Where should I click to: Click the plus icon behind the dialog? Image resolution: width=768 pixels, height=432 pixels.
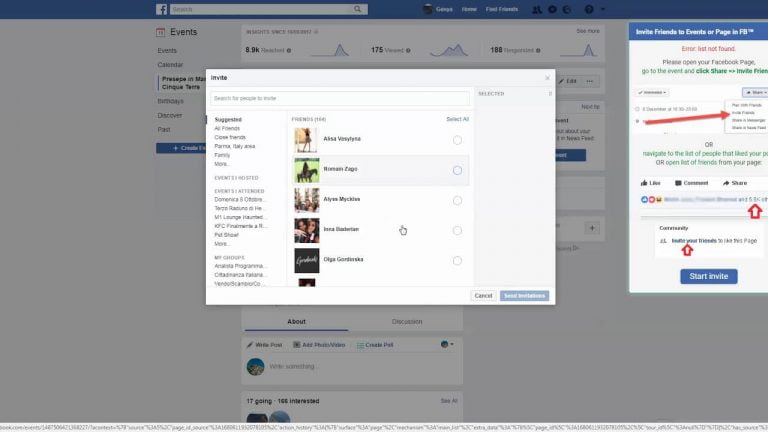(x=592, y=228)
